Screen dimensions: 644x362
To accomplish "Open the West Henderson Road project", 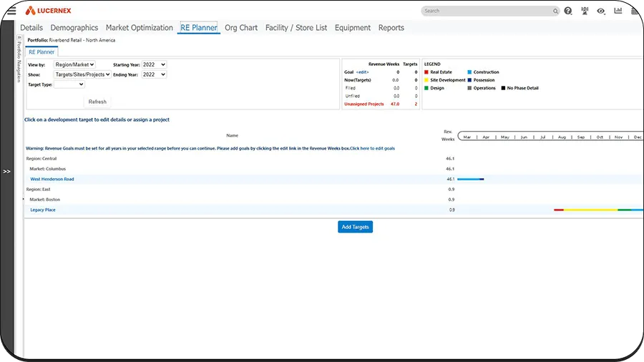I will click(52, 180).
